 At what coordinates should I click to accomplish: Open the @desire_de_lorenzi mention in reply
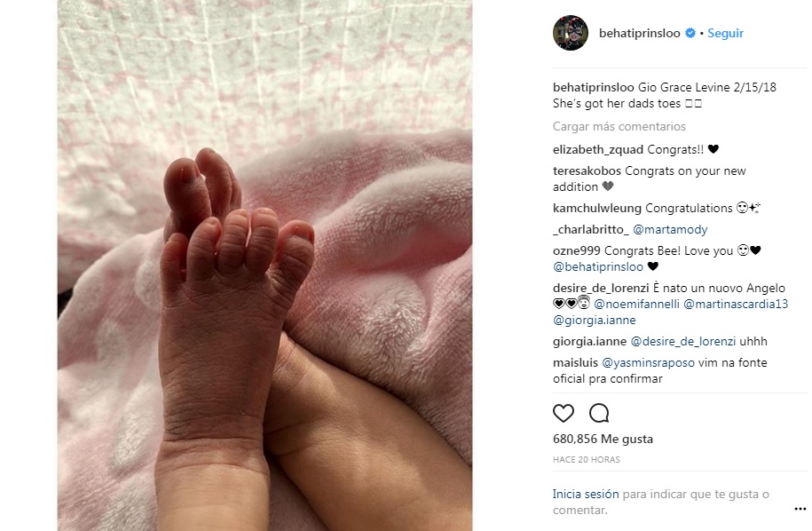tap(683, 341)
